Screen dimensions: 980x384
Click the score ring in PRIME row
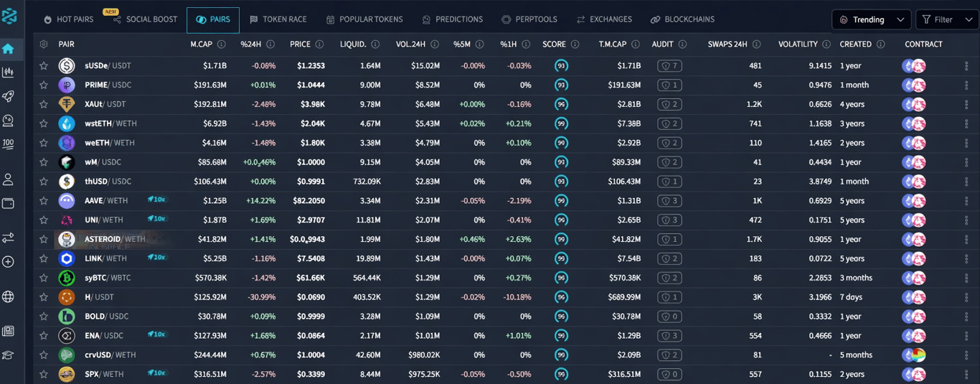562,85
